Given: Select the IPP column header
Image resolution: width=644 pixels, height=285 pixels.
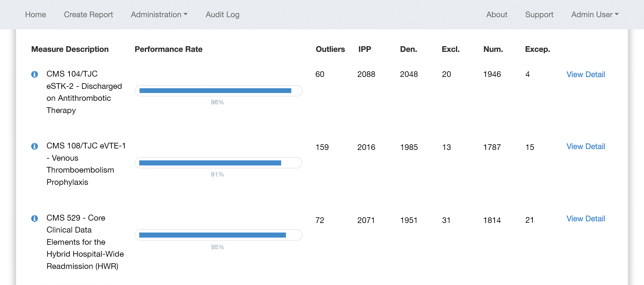Looking at the screenshot, I should click(x=365, y=49).
